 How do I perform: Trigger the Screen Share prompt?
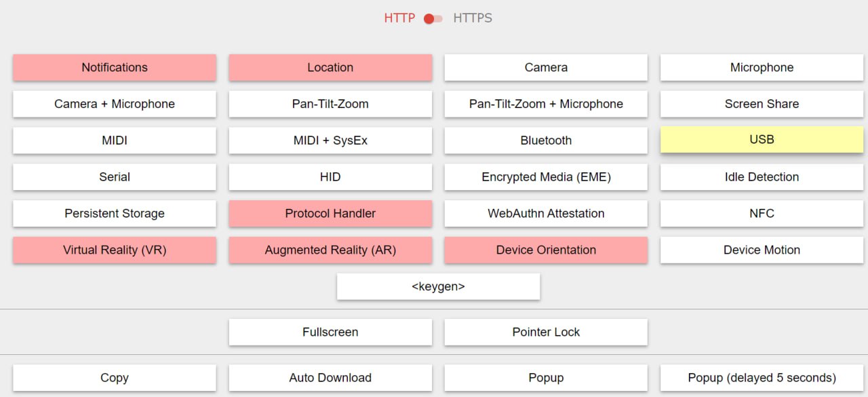[762, 104]
